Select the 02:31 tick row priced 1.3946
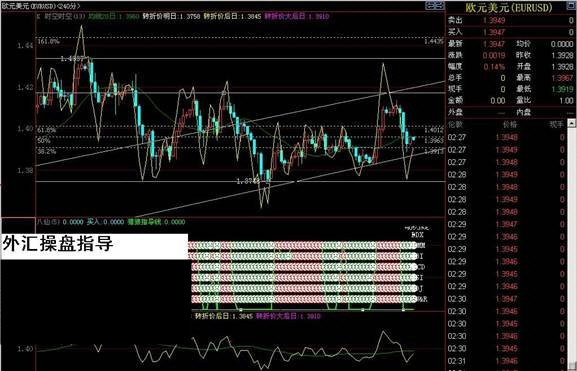This screenshot has width=577, height=371. tap(506, 361)
